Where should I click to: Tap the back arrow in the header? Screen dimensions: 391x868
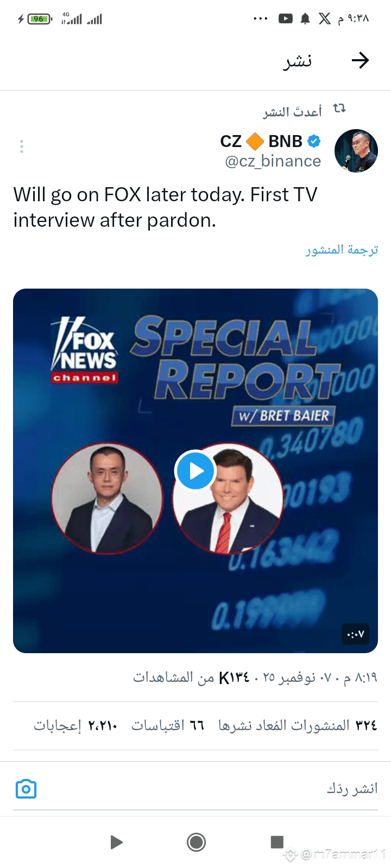pos(360,61)
